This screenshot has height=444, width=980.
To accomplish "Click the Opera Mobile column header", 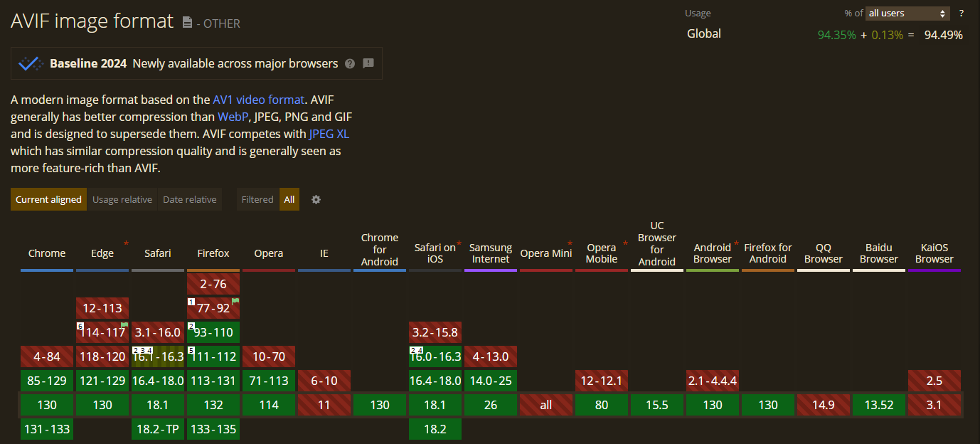I will (602, 253).
